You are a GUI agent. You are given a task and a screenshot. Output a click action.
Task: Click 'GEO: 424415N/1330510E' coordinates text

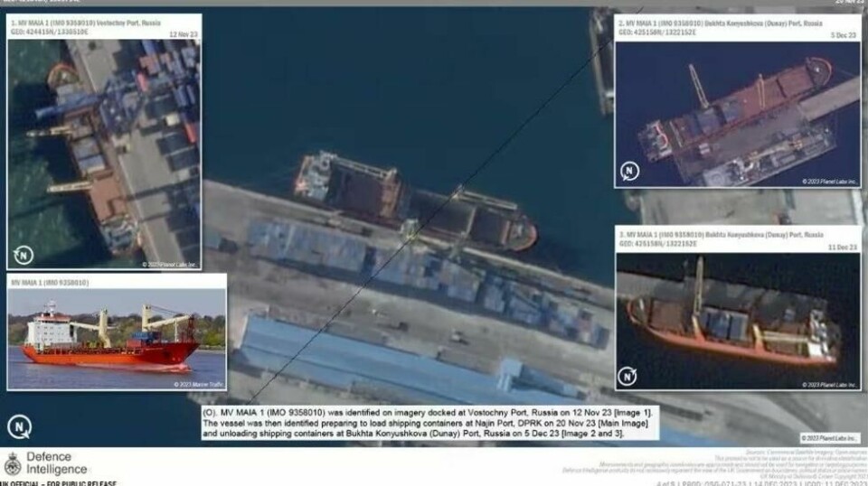coord(49,33)
